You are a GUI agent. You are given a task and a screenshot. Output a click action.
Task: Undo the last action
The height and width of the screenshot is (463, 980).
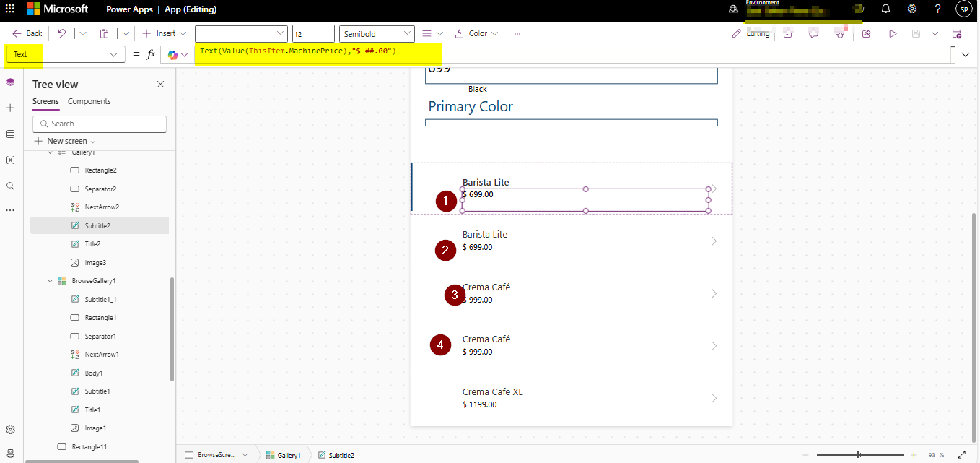pos(62,33)
